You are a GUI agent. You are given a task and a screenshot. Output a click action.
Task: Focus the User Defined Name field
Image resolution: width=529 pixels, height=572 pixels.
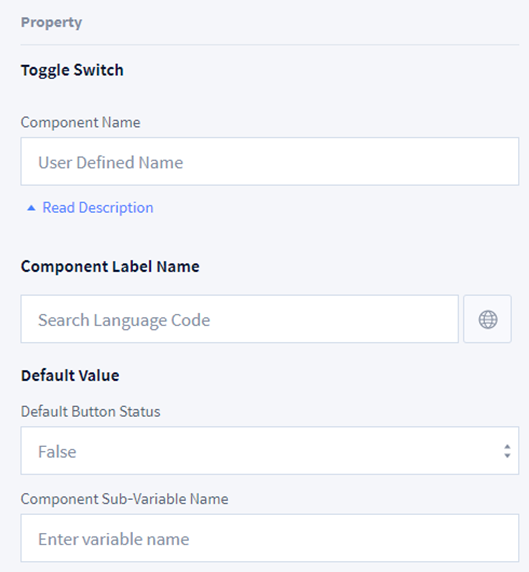[270, 162]
